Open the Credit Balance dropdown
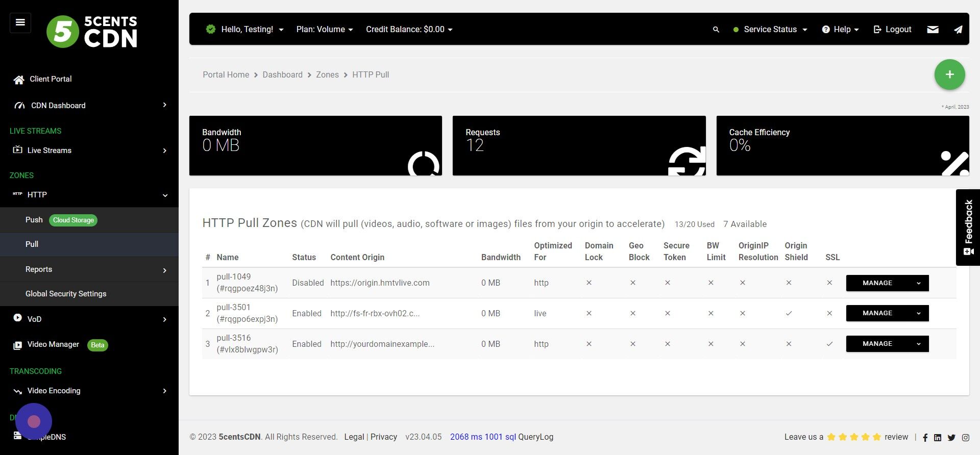This screenshot has height=455, width=980. 409,30
